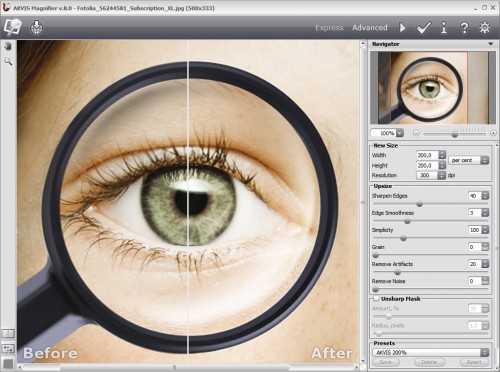Screen dimensions: 500x372
Task: Click the split-view layout icon at lower left
Action: pyautogui.click(x=8, y=333)
